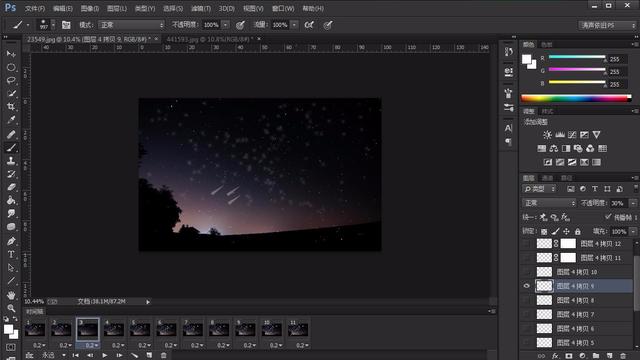640x360 pixels.
Task: Select the Crop tool
Action: click(x=11, y=107)
